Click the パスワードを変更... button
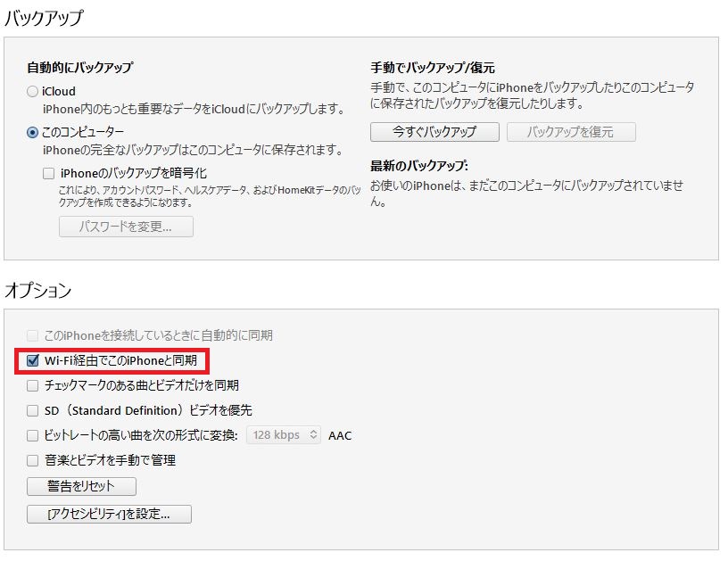 (126, 227)
